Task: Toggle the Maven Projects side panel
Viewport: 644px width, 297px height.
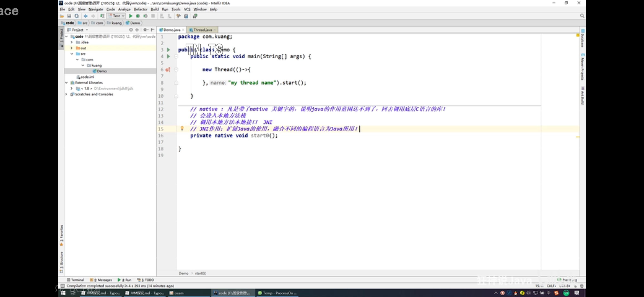Action: point(582,67)
